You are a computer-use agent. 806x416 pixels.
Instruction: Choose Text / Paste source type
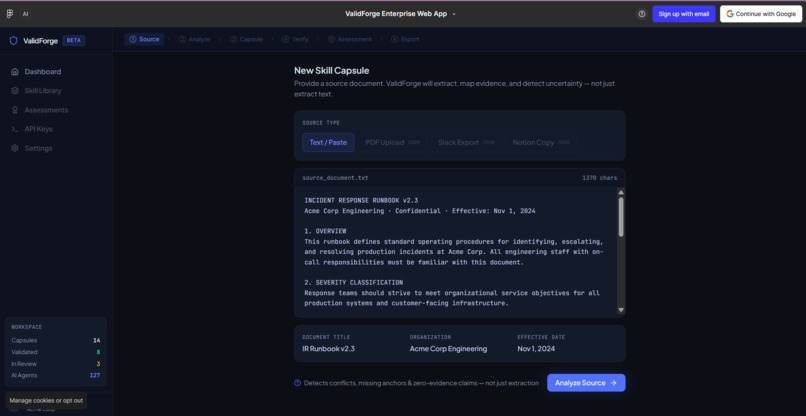point(328,142)
